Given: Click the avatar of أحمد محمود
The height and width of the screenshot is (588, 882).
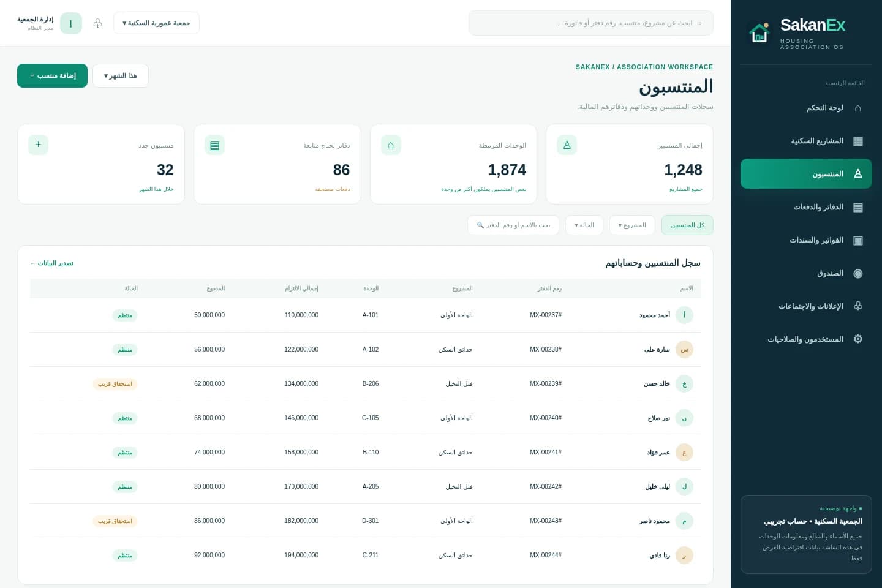Looking at the screenshot, I should point(684,315).
